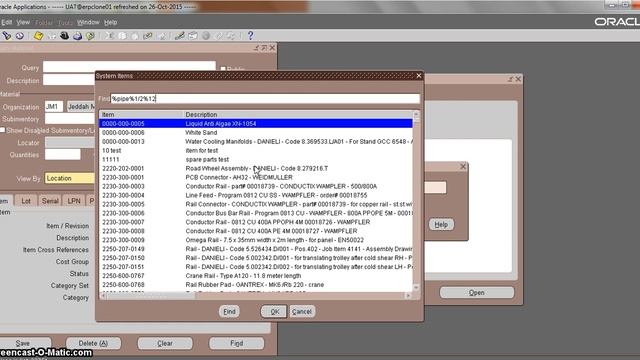Toggle Show Disabled Subinventory checkbox

tap(2, 130)
